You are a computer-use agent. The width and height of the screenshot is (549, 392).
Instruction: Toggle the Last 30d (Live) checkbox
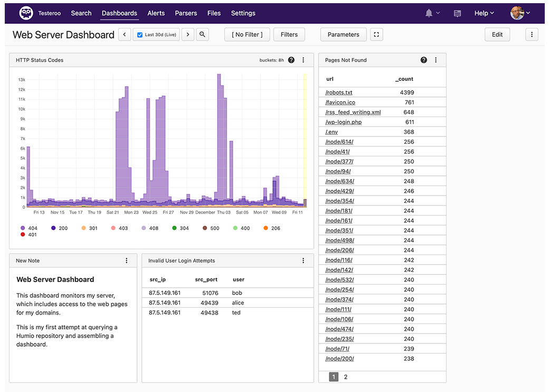(140, 35)
